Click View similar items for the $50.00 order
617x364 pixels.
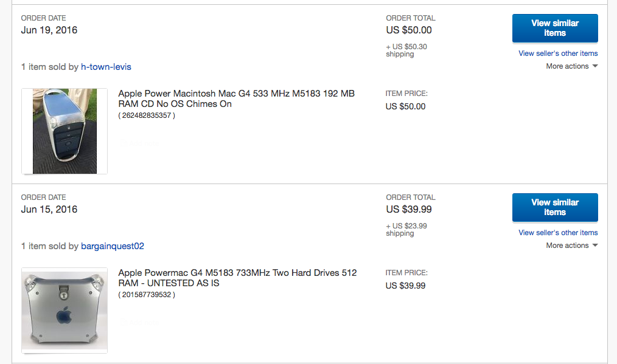[554, 28]
